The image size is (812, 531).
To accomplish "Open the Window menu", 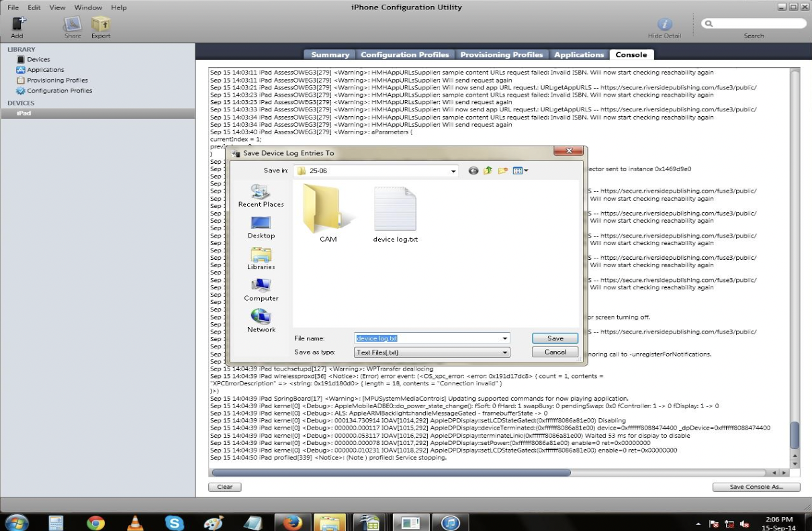I will pos(88,7).
